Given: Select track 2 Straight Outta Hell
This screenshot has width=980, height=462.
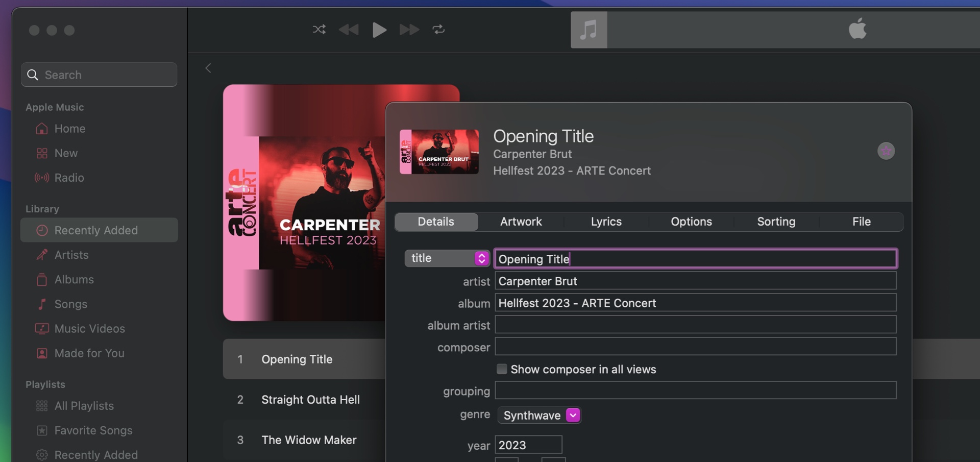Looking at the screenshot, I should (x=310, y=400).
